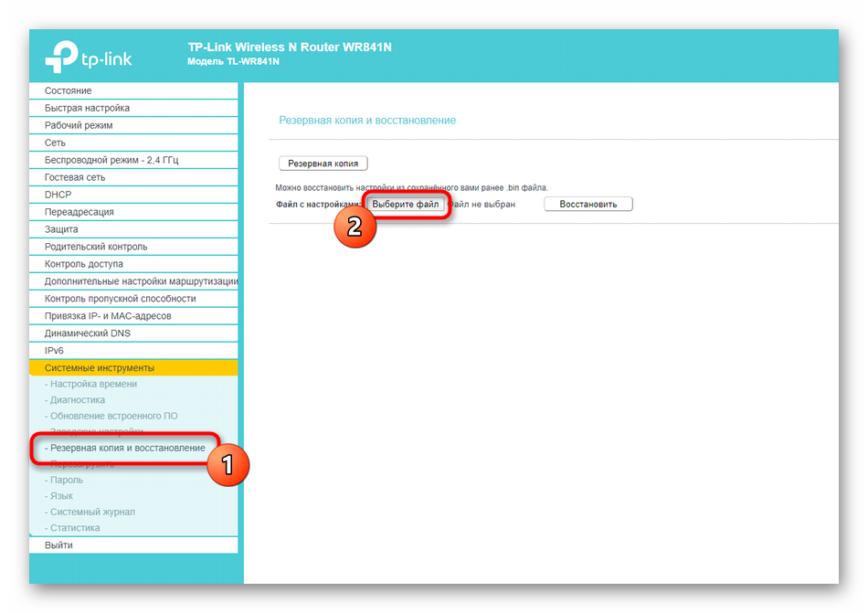
Task: Open Системный журнал log page
Action: [x=92, y=512]
